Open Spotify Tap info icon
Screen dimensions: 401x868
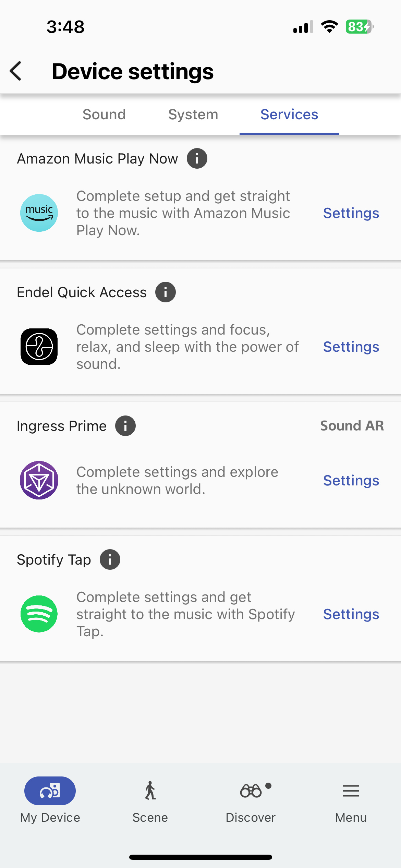[110, 560]
